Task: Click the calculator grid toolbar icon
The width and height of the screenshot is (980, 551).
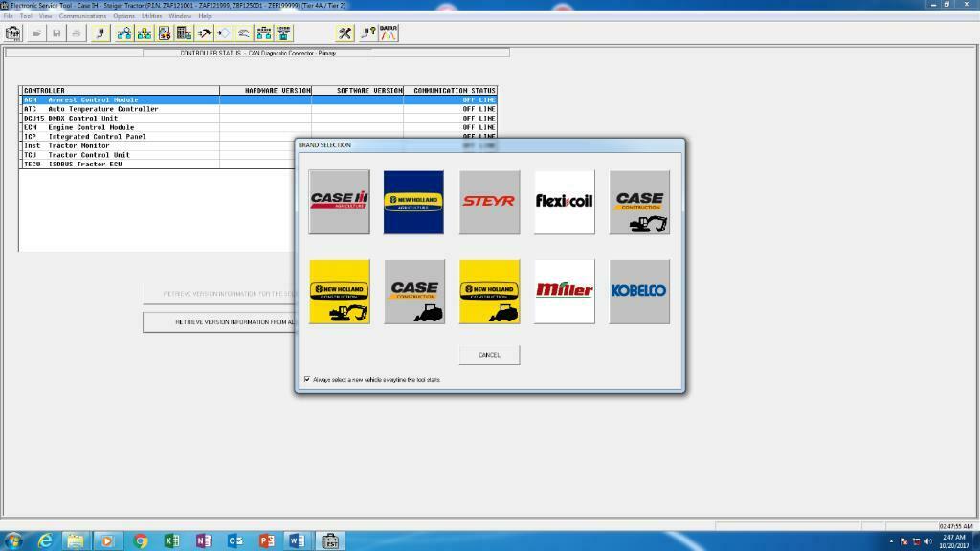Action: (x=184, y=33)
